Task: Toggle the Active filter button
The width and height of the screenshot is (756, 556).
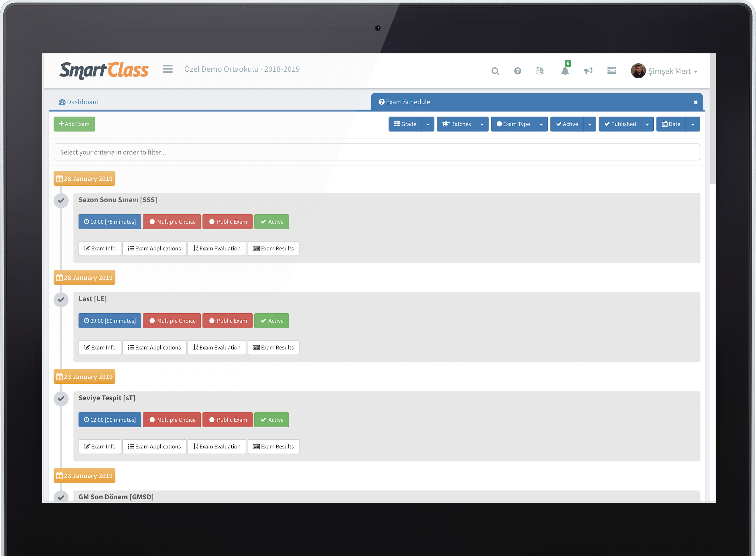Action: [567, 124]
